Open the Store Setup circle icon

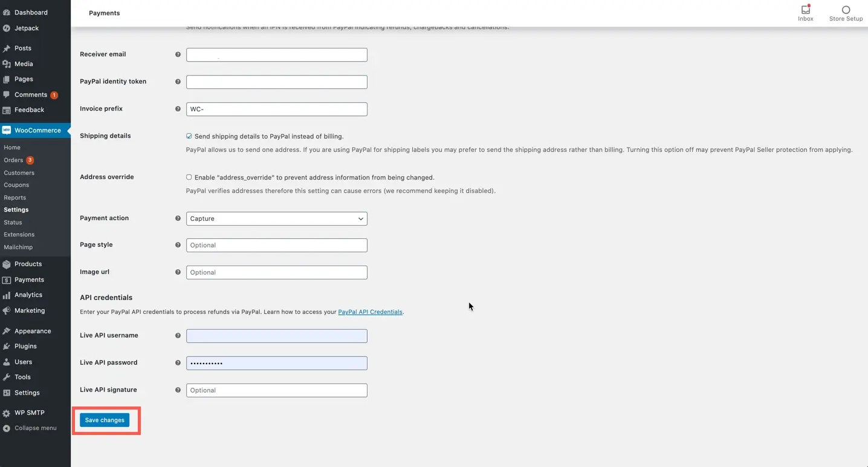pos(846,10)
